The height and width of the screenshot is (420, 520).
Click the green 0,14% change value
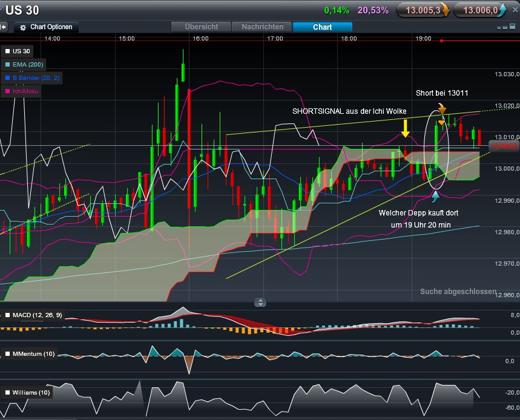[337, 11]
